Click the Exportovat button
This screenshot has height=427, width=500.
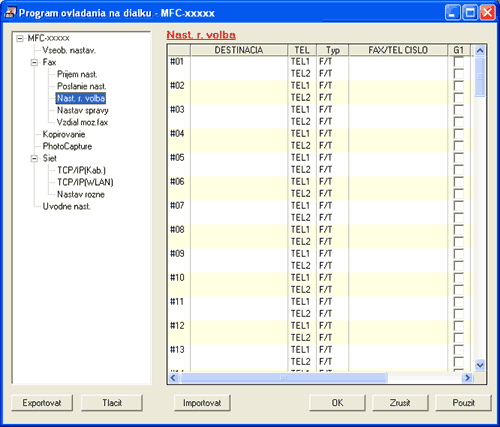tap(42, 403)
